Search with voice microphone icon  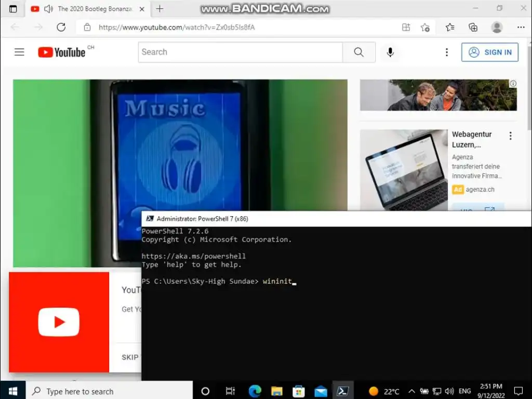[x=390, y=52]
